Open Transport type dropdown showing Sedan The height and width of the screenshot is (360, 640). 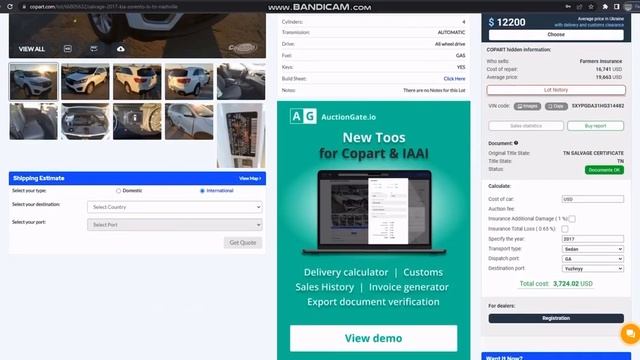pyautogui.click(x=593, y=249)
